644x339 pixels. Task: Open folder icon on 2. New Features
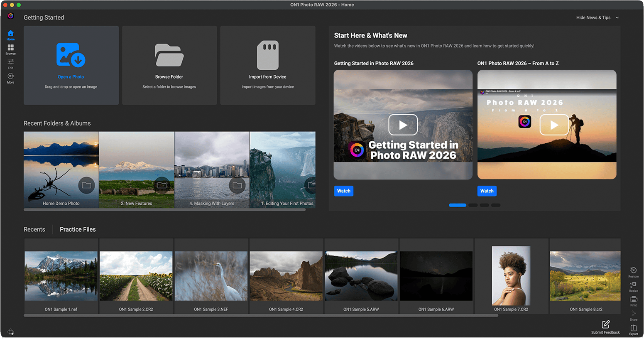pyautogui.click(x=162, y=185)
